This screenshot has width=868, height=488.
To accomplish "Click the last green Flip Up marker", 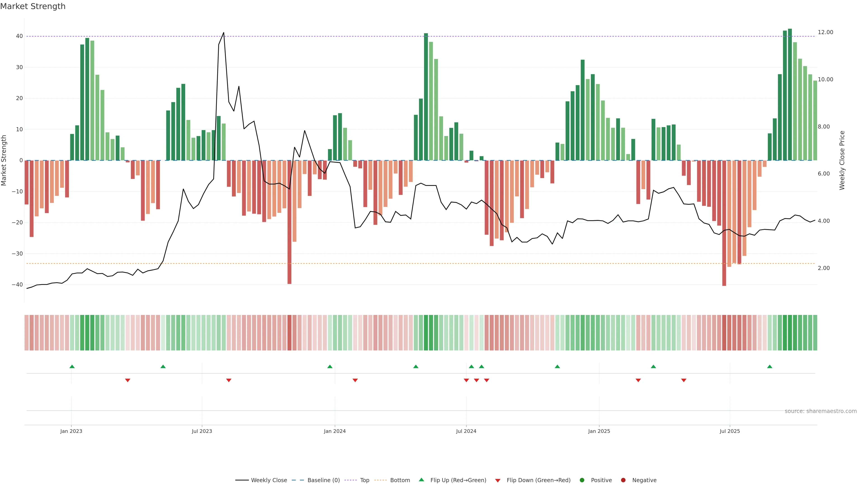I will [x=770, y=366].
